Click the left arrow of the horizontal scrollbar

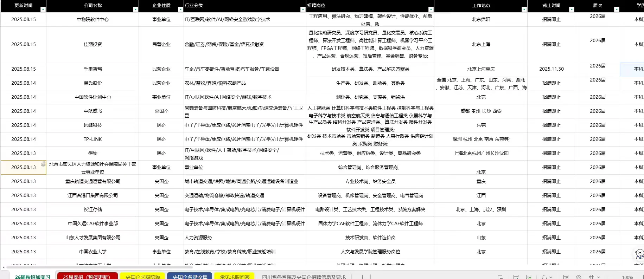[4, 267]
